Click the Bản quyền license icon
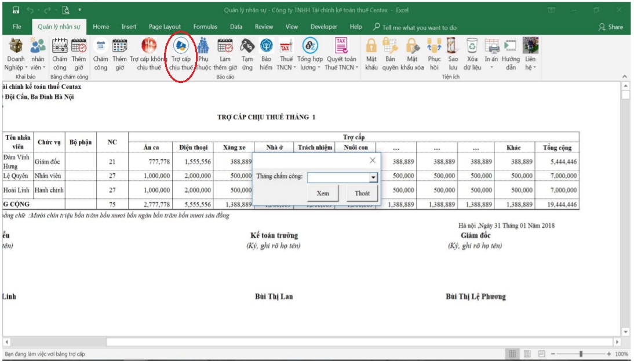The width and height of the screenshot is (634, 364). click(x=390, y=46)
